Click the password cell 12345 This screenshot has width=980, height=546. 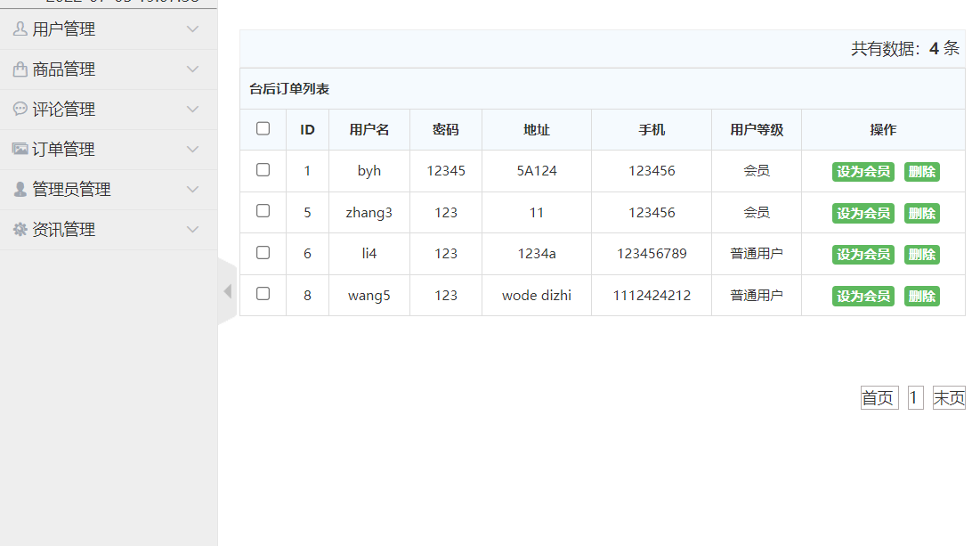446,171
